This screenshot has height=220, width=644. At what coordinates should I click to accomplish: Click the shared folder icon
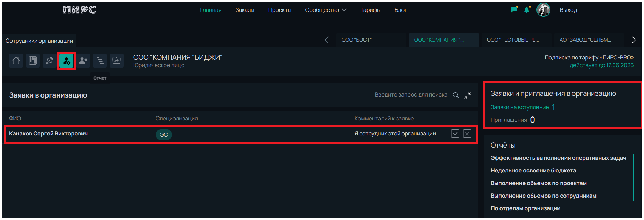(x=117, y=61)
